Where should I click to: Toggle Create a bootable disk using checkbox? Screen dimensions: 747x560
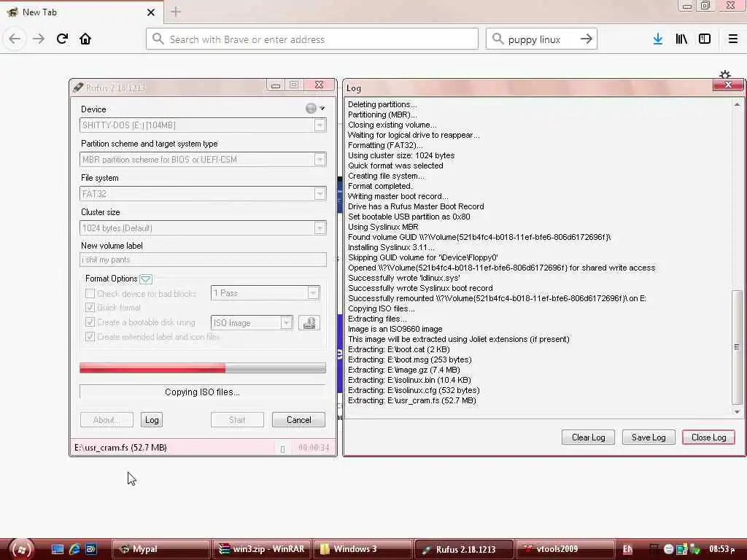[90, 322]
